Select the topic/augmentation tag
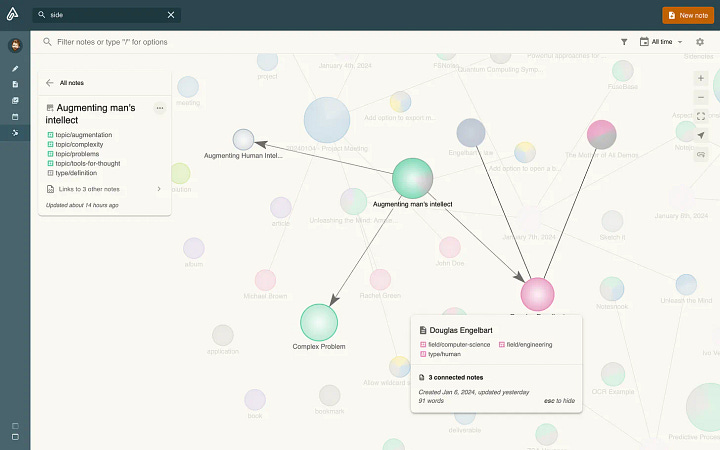The image size is (720, 450). tap(80, 135)
